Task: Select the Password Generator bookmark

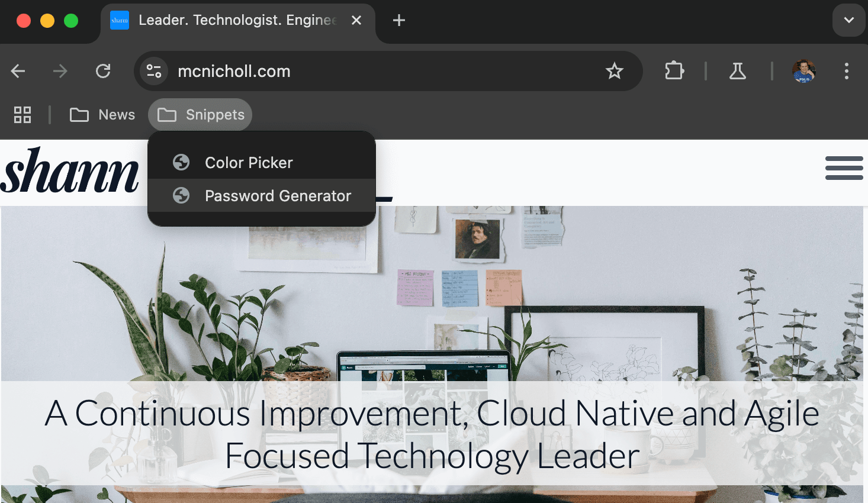Action: pos(262,195)
